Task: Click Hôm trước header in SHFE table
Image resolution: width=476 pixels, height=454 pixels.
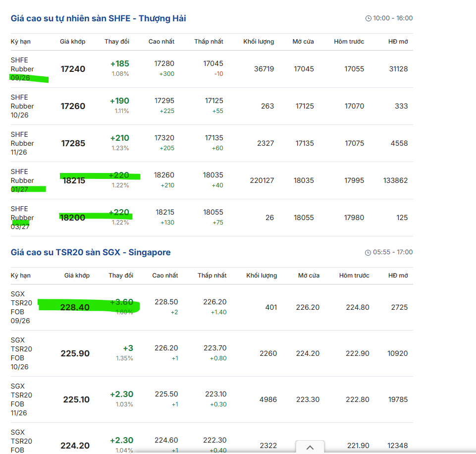Action: click(x=349, y=42)
